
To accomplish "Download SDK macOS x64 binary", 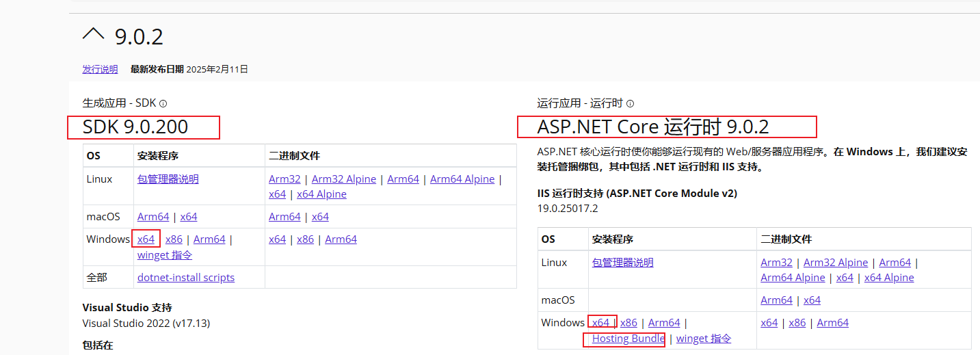I will [320, 216].
